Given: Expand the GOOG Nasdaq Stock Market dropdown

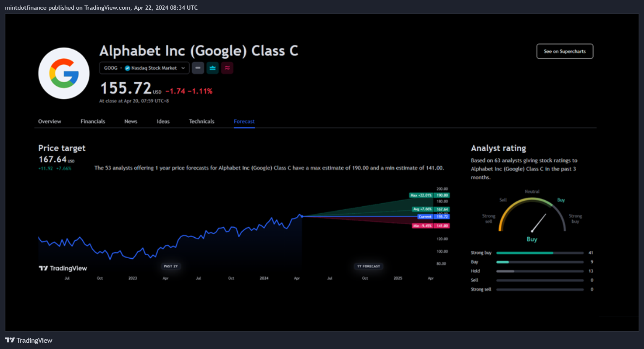Looking at the screenshot, I should point(144,68).
